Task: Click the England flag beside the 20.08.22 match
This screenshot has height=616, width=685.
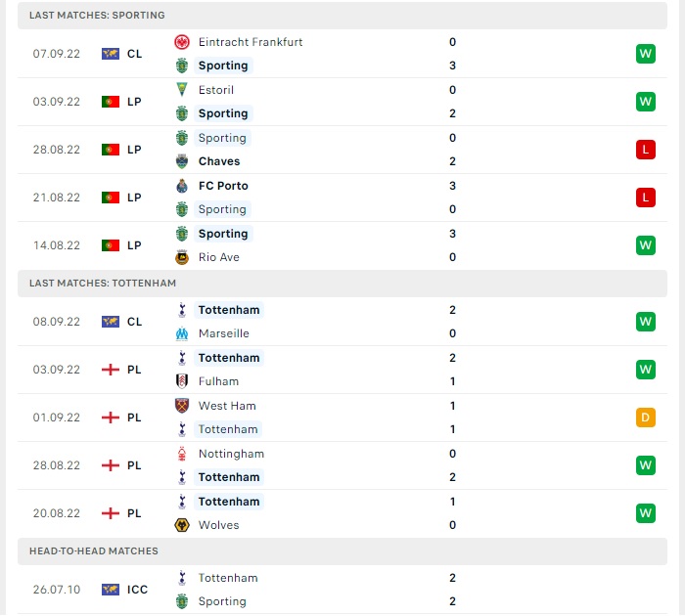Action: (110, 513)
